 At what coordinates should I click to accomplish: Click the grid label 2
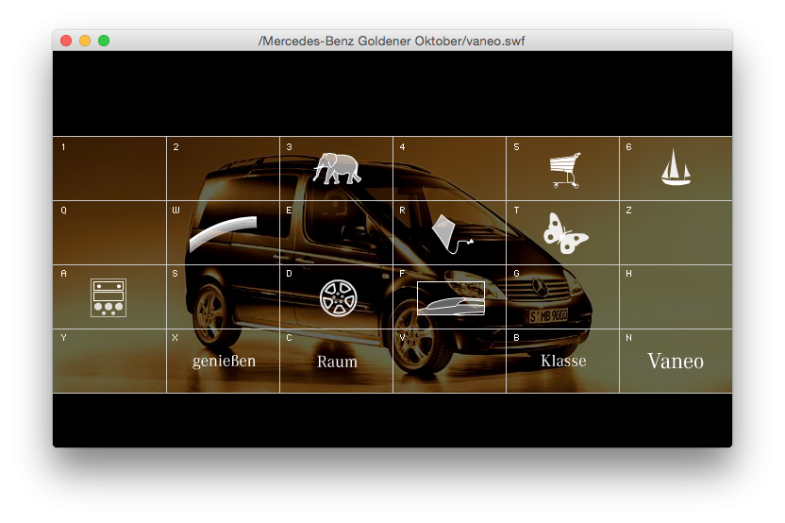pyautogui.click(x=176, y=147)
